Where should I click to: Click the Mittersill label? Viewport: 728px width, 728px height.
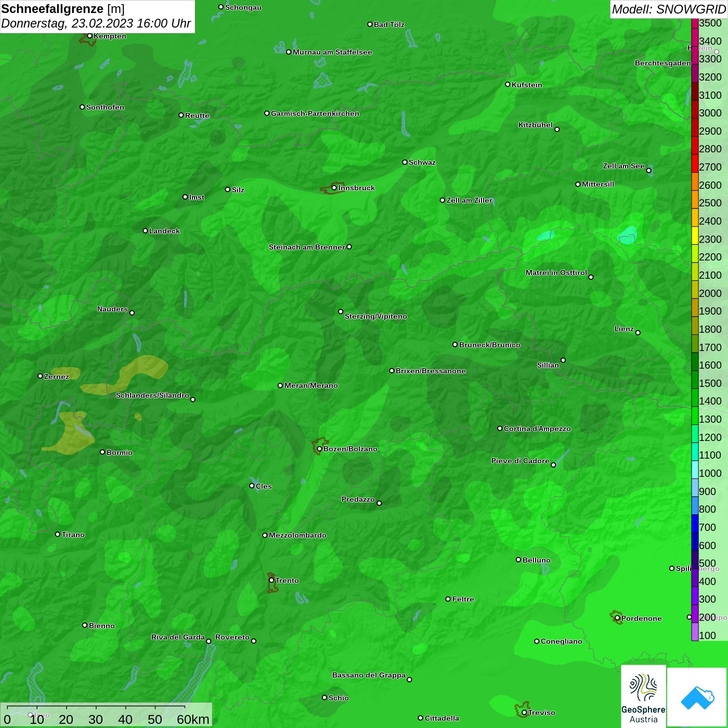pos(598,184)
